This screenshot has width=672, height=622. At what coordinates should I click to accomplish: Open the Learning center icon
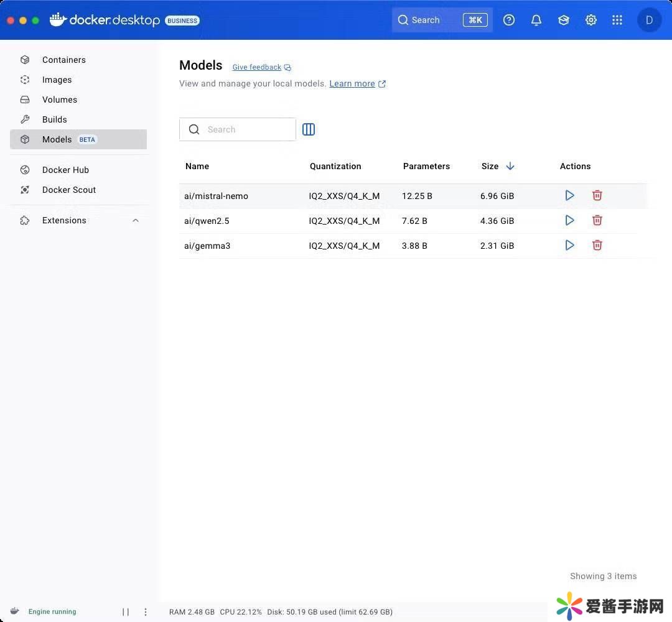click(563, 20)
